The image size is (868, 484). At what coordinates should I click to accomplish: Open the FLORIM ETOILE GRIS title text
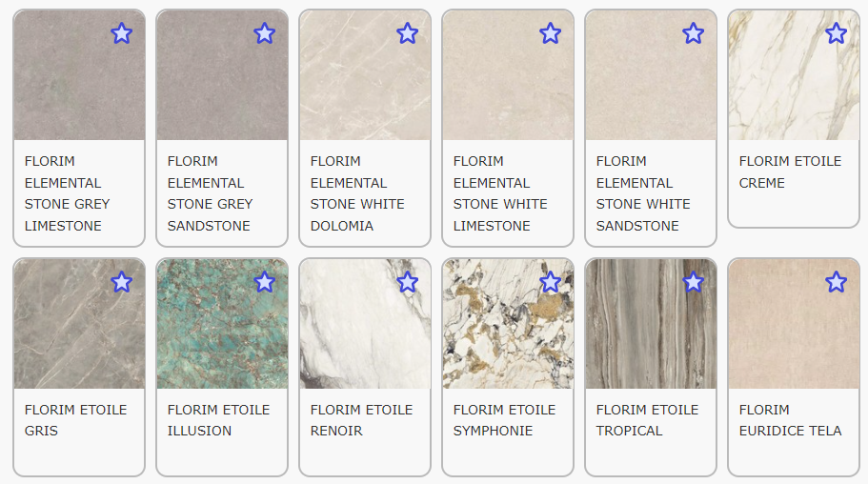click(75, 420)
